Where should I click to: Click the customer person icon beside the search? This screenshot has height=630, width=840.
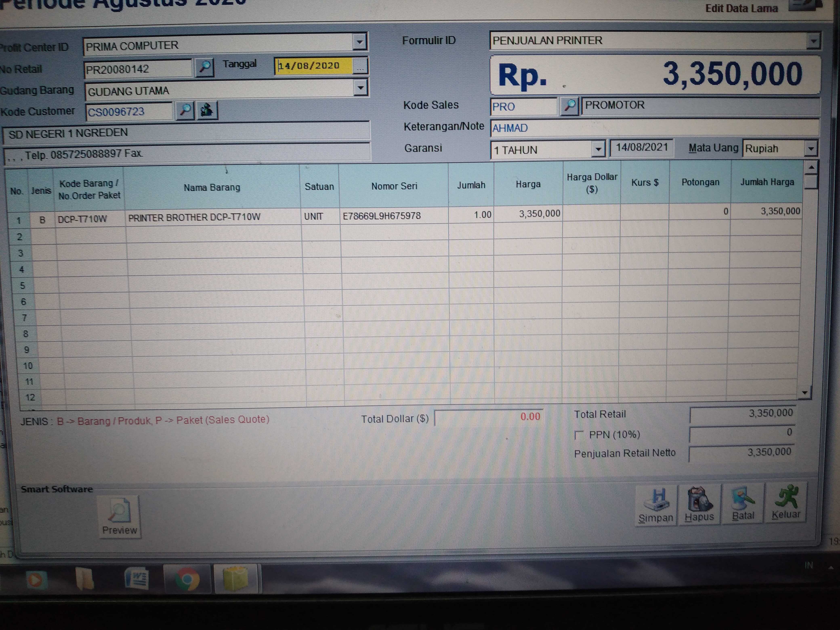[x=207, y=110]
